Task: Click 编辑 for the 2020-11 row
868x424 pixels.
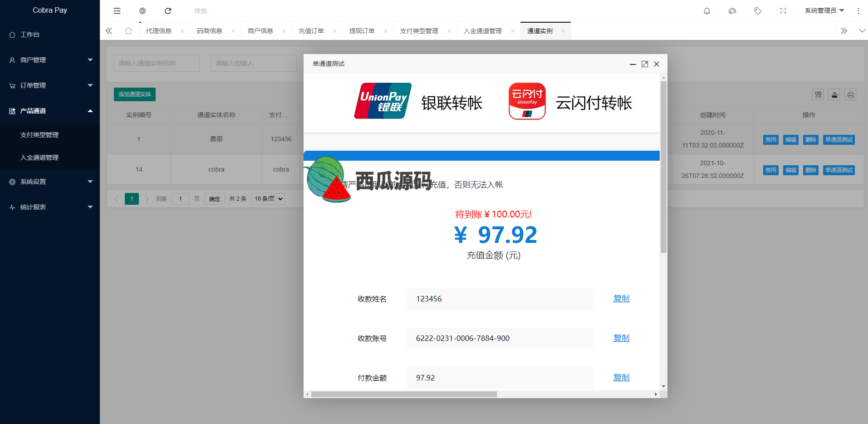Action: (x=791, y=140)
